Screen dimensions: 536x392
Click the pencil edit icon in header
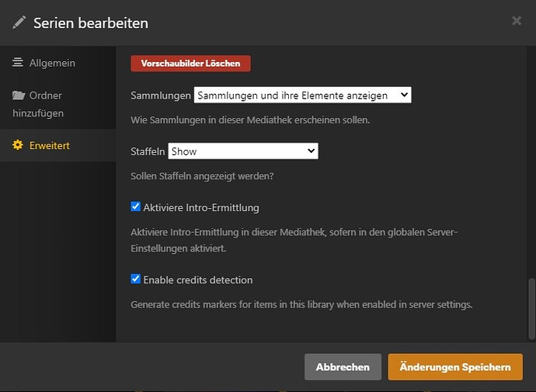click(19, 23)
